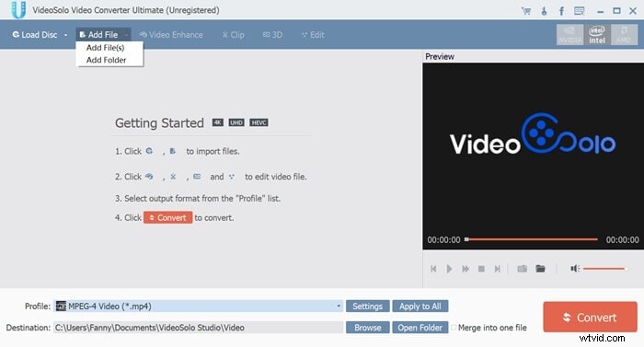The image size is (644, 347).
Task: Open the shopping cart purchase icon
Action: pos(526,11)
